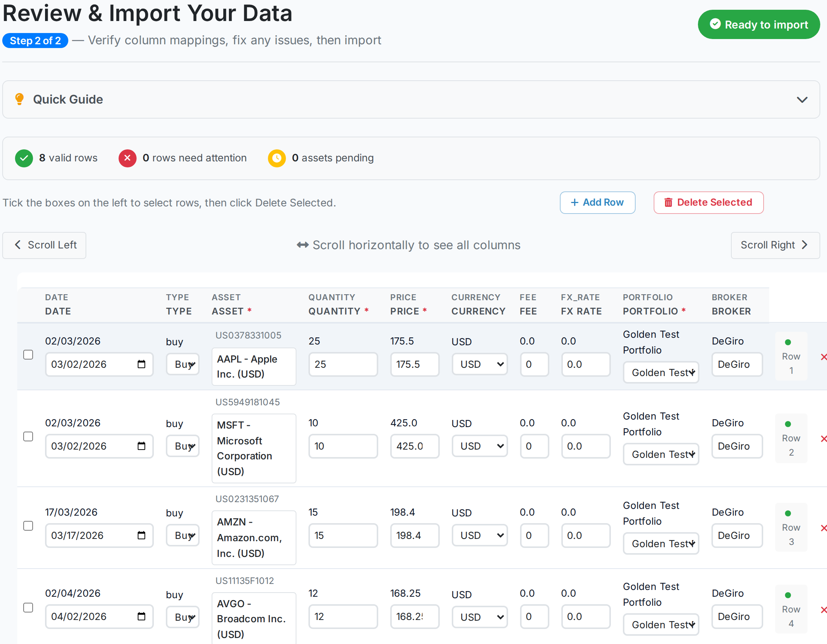Click Row 2 broker DeGiro input field
The image size is (827, 644).
coord(737,446)
